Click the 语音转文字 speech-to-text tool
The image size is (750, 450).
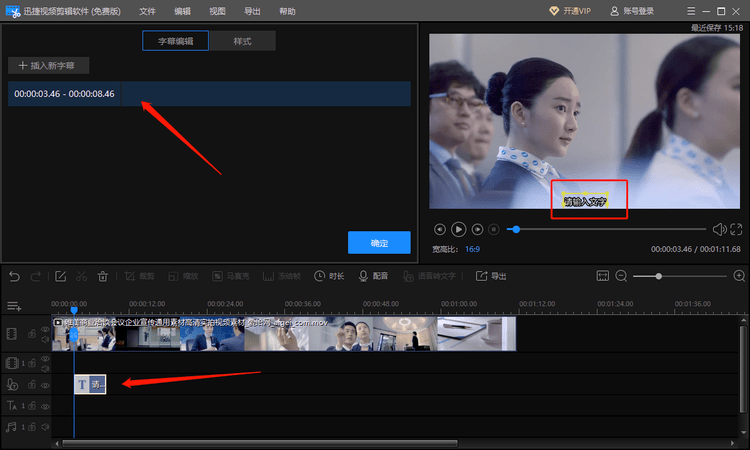point(429,276)
